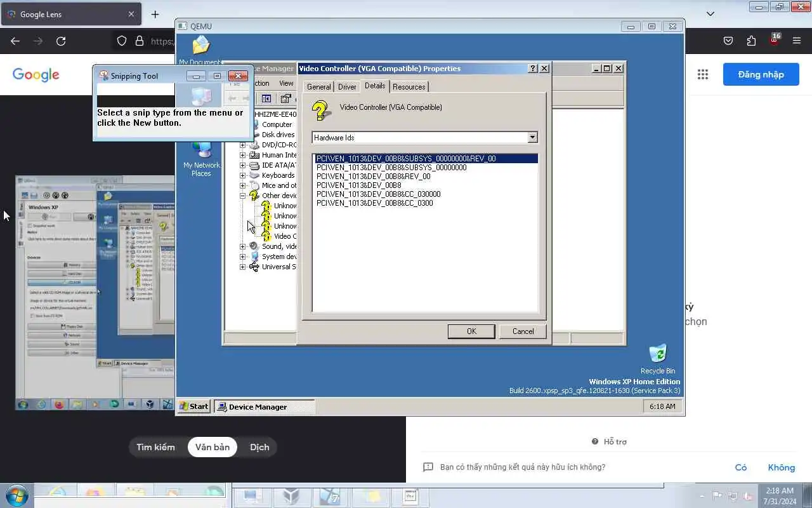812x508 pixels.
Task: Click the Đăng nhập sign-in button
Action: (x=761, y=74)
